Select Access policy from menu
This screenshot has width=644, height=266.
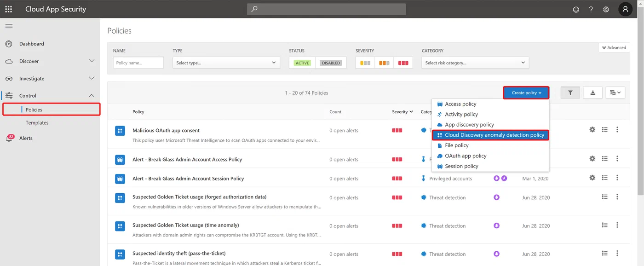[x=490, y=104]
